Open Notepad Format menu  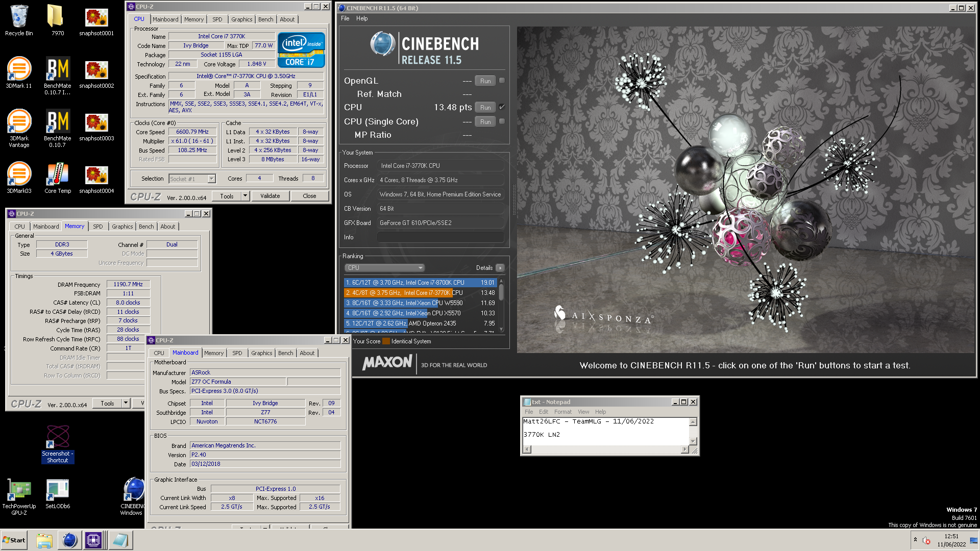click(563, 412)
